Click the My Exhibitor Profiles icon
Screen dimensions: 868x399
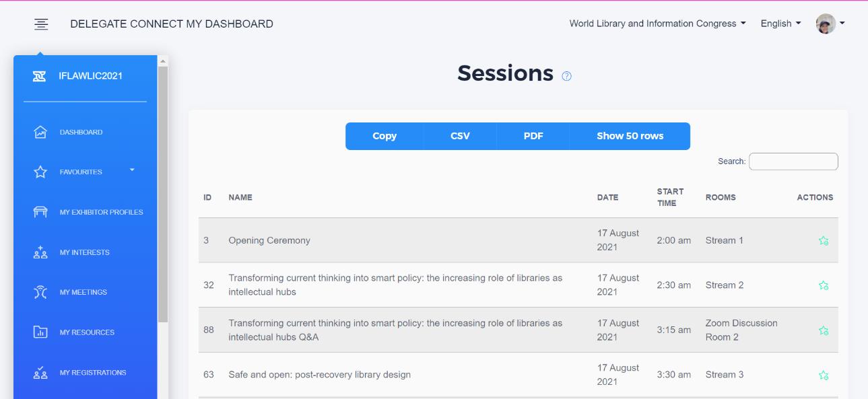(40, 213)
